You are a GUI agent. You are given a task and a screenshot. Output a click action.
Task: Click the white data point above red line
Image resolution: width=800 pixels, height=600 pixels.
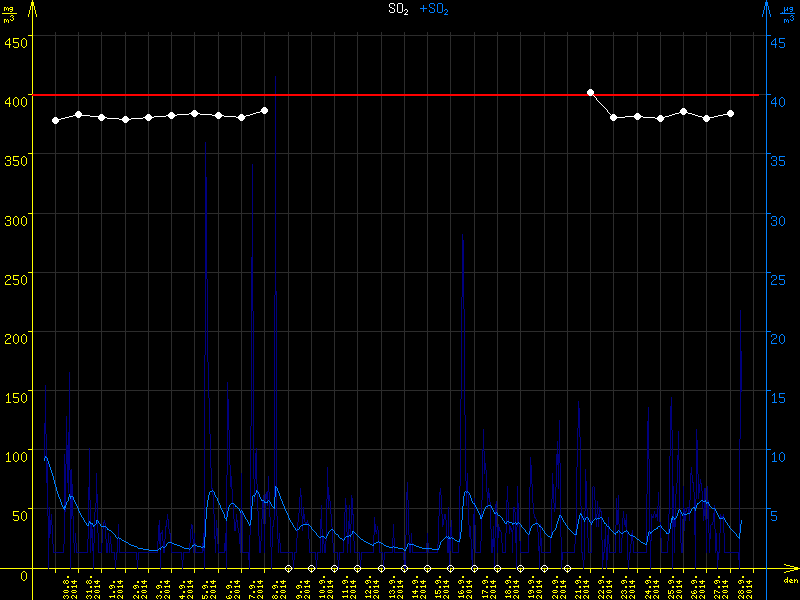click(x=590, y=92)
